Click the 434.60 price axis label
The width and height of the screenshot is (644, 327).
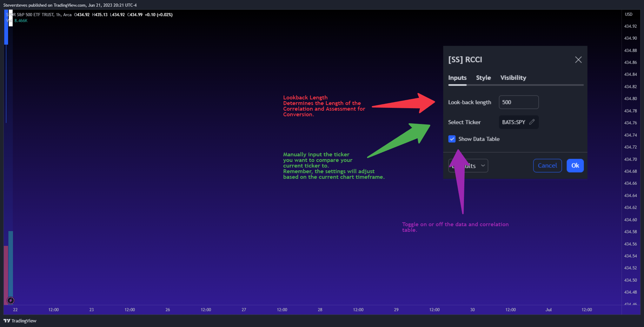pyautogui.click(x=630, y=220)
